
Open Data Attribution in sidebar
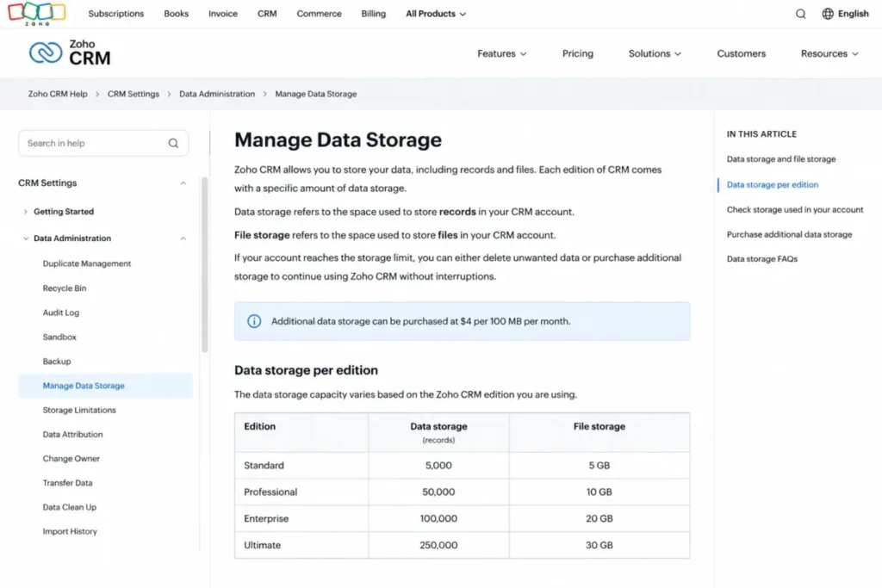pos(72,435)
